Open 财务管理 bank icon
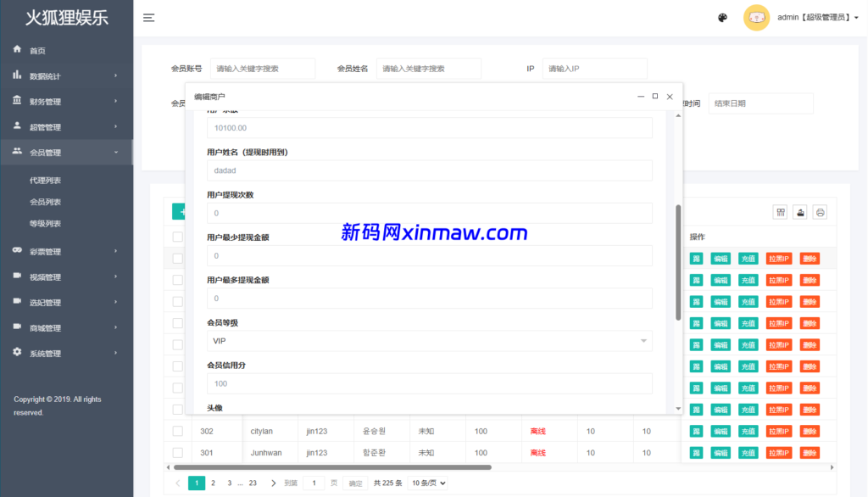Viewport: 868px width, 497px height. 17,101
